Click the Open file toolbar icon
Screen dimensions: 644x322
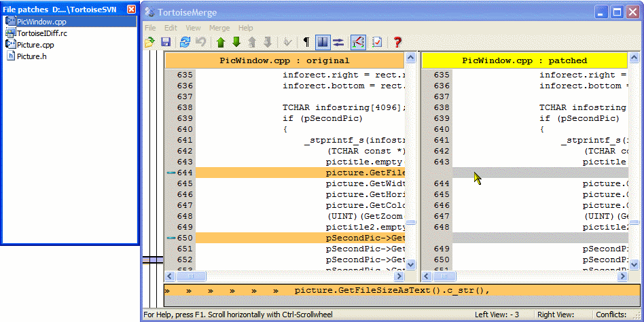150,42
